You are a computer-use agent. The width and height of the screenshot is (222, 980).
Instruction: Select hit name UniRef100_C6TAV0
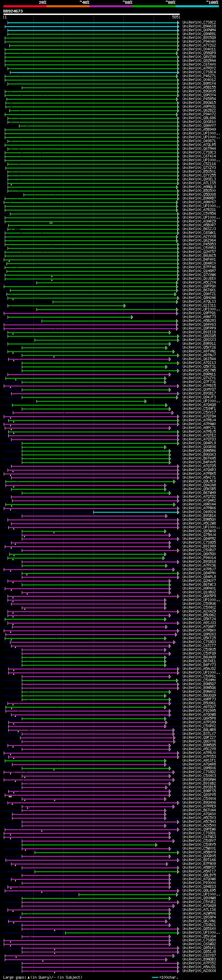pyautogui.click(x=199, y=64)
